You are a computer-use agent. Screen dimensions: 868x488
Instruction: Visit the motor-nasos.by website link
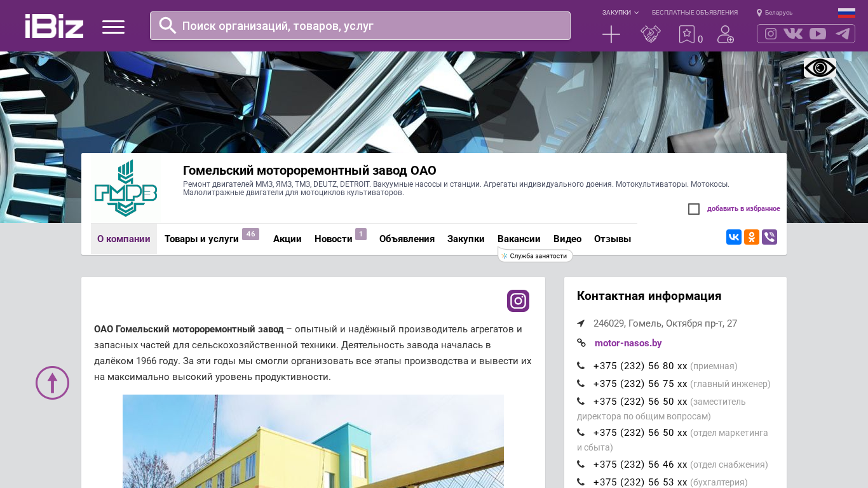pyautogui.click(x=628, y=343)
